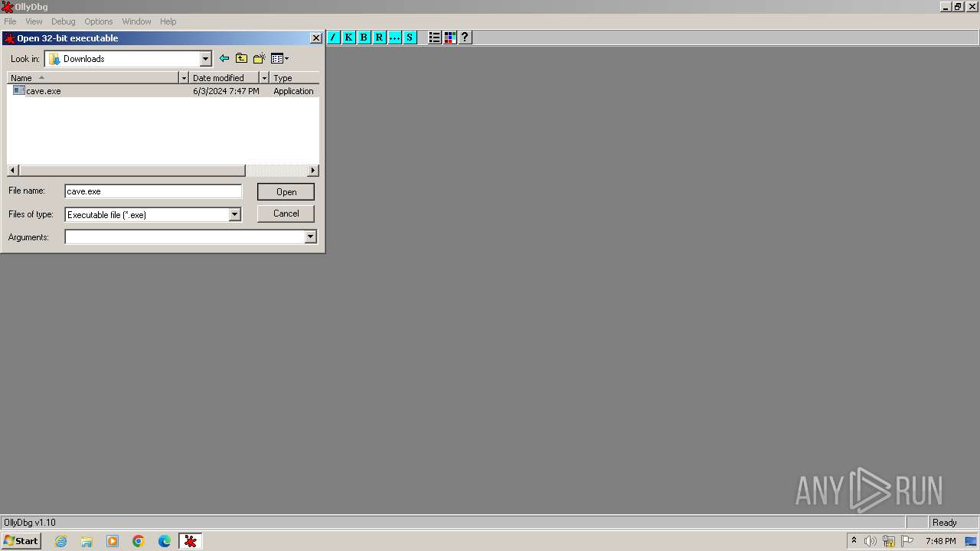
Task: Open the Action Center flag icon
Action: 907,541
